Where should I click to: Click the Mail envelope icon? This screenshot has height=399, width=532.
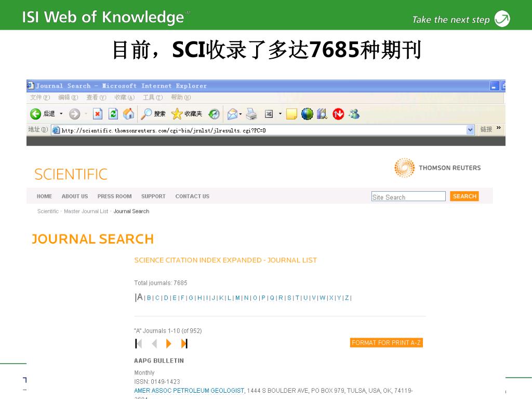[232, 114]
